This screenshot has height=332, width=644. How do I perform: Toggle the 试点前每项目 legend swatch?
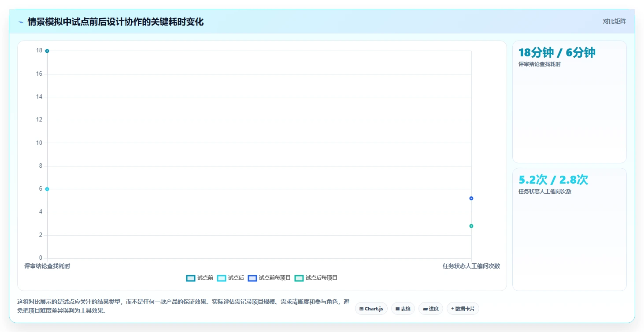pos(252,278)
